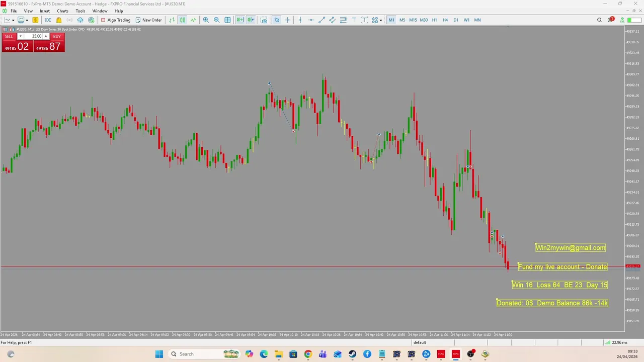Open the Charts menu
This screenshot has height=362, width=644.
click(62, 11)
